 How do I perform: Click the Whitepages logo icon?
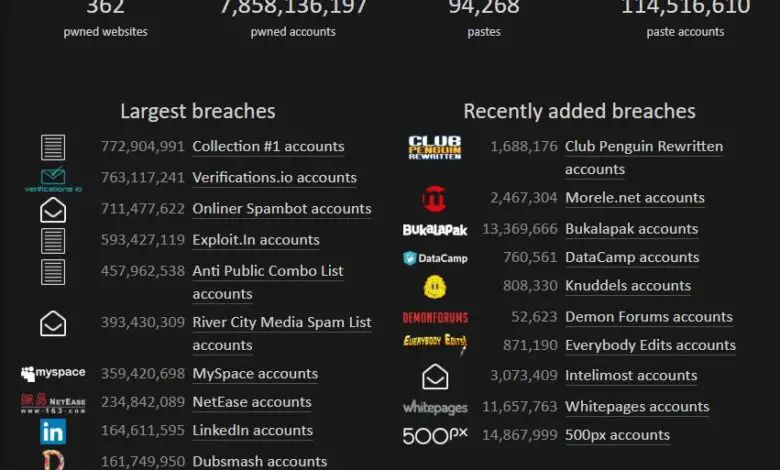click(435, 407)
